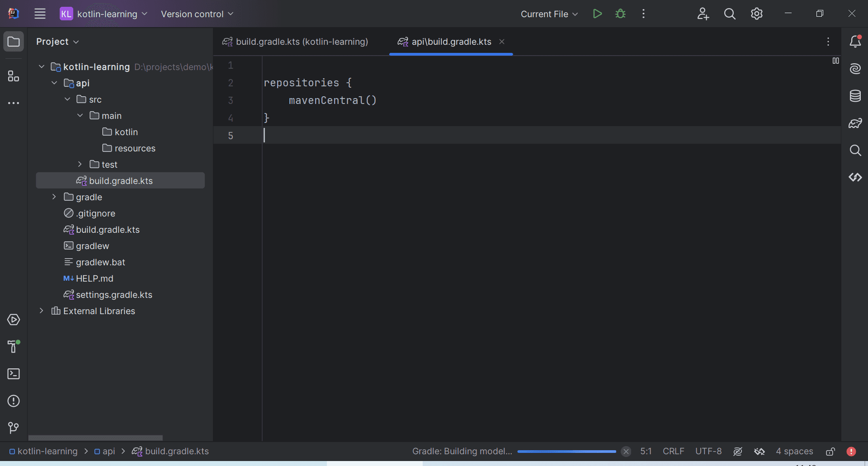Open the main hamburger menu
The height and width of the screenshot is (466, 868).
tap(40, 14)
